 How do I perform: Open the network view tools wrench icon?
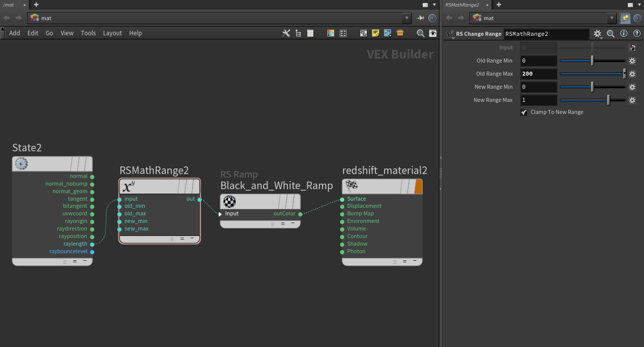click(x=286, y=33)
